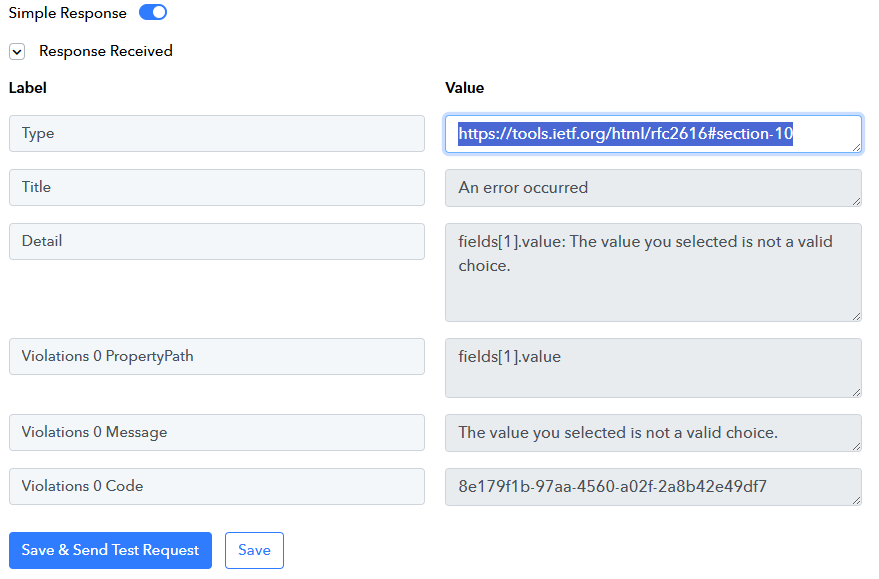Grab resize handle of Type value box
Image resolution: width=879 pixels, height=579 pixels.
click(856, 147)
